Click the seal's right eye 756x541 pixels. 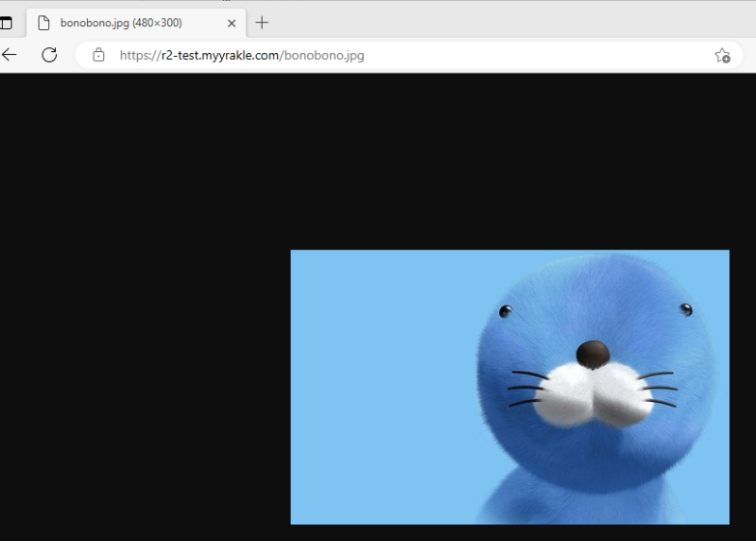[686, 309]
